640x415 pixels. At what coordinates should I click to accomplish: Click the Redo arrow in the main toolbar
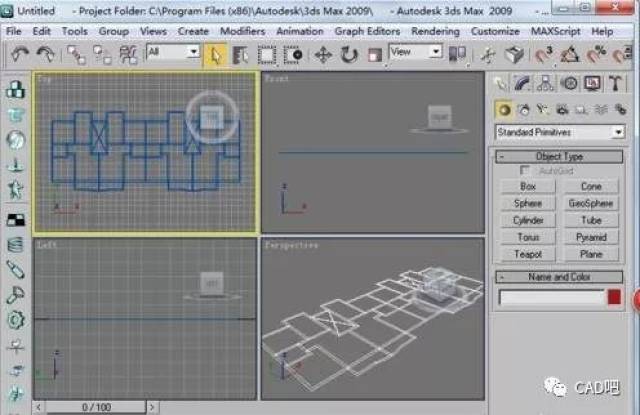click(45, 54)
